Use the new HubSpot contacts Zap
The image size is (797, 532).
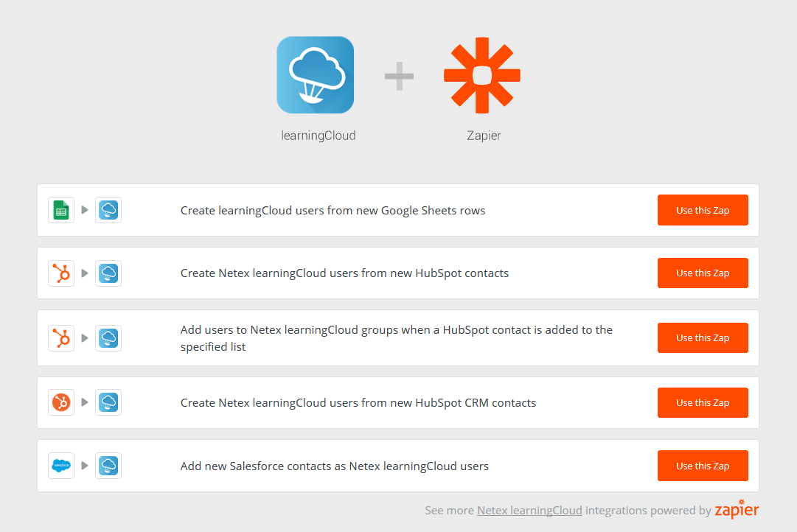point(703,273)
